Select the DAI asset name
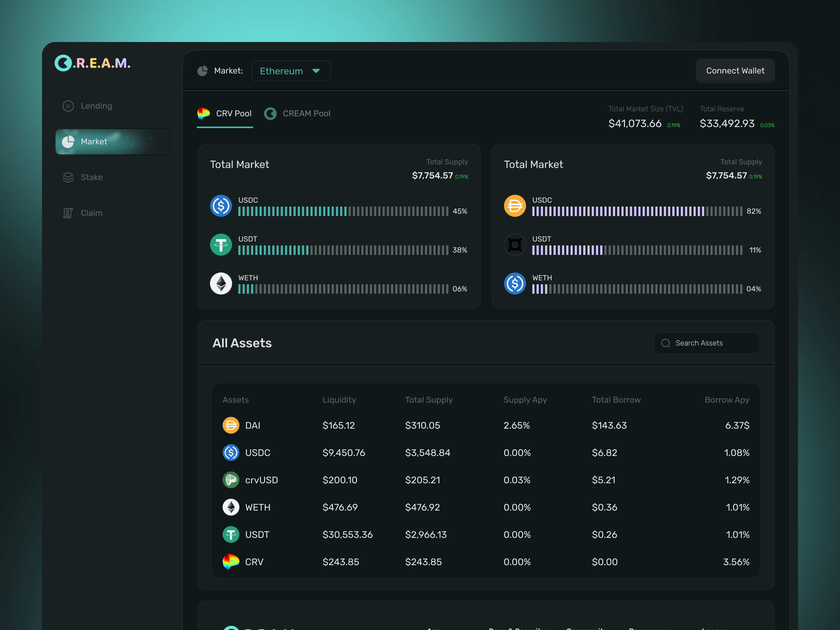The width and height of the screenshot is (840, 630). (x=253, y=425)
